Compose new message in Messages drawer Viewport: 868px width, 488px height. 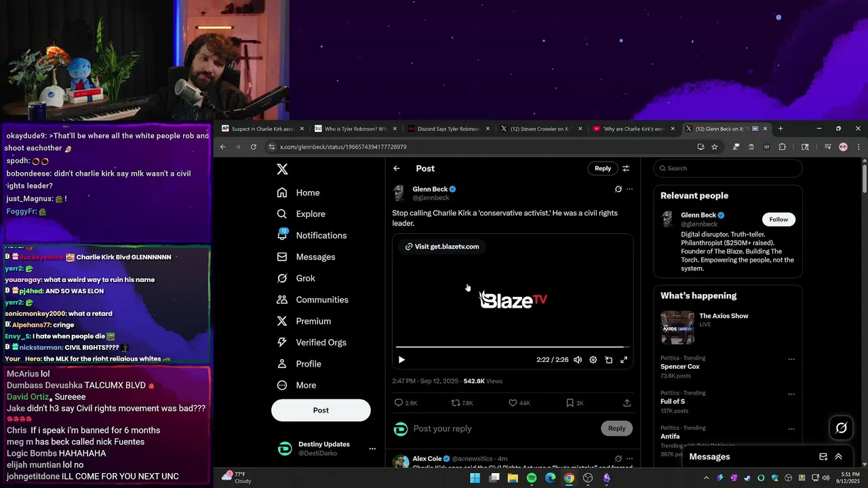pyautogui.click(x=823, y=457)
